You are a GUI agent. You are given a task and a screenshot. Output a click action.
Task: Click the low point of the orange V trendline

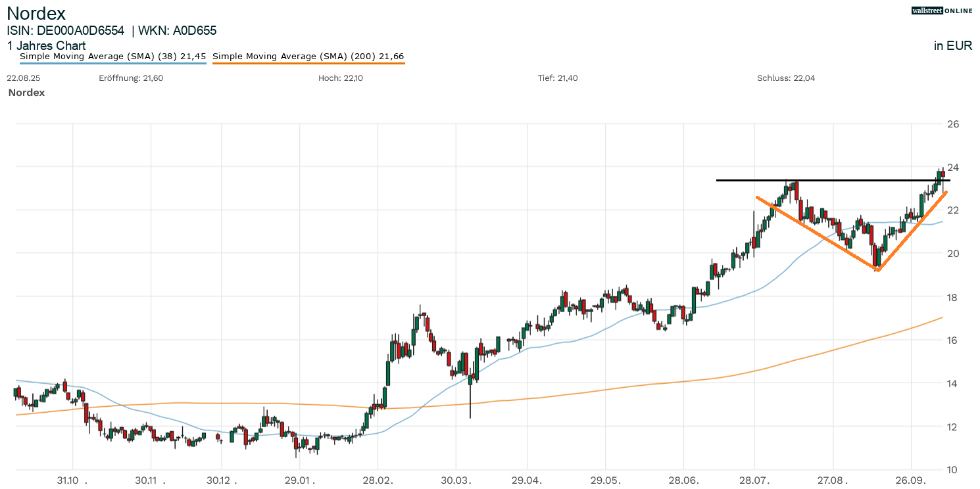[x=877, y=269]
